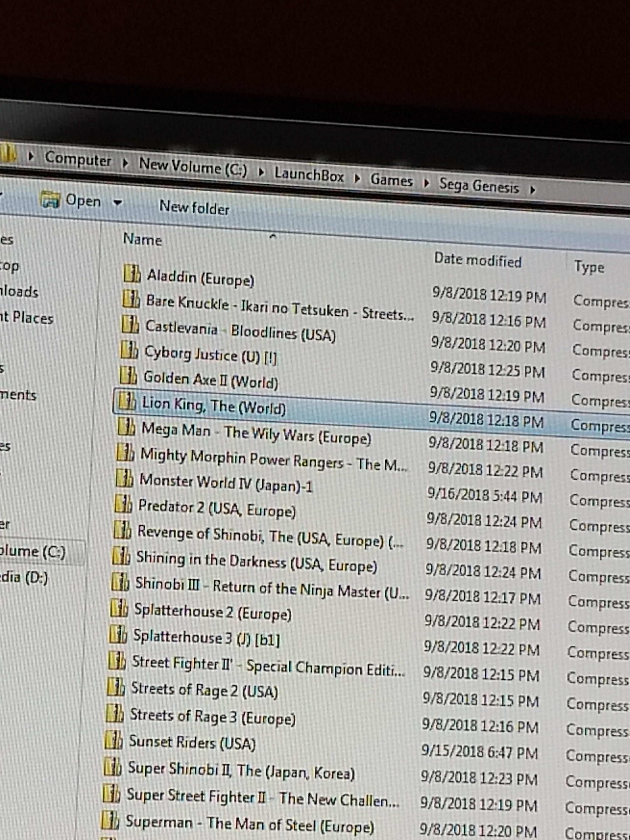Click the Super Street Fighter II zip icon
The width and height of the screenshot is (630, 840).
point(111,794)
